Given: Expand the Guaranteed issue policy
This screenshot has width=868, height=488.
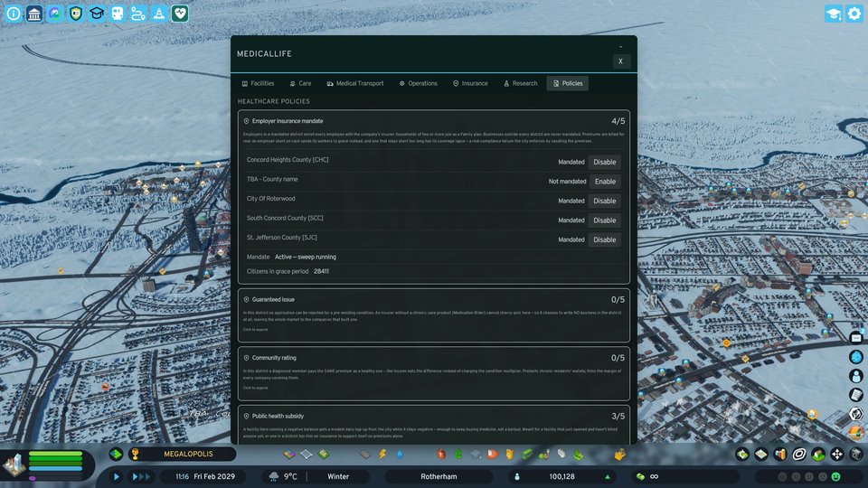Looking at the screenshot, I should (434, 314).
